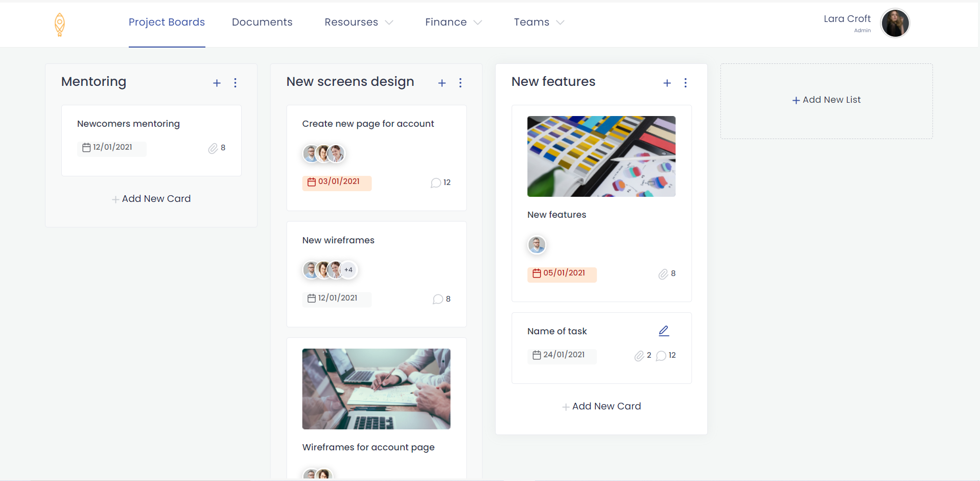Open comments on Create new page card
The image size is (980, 481).
[436, 182]
